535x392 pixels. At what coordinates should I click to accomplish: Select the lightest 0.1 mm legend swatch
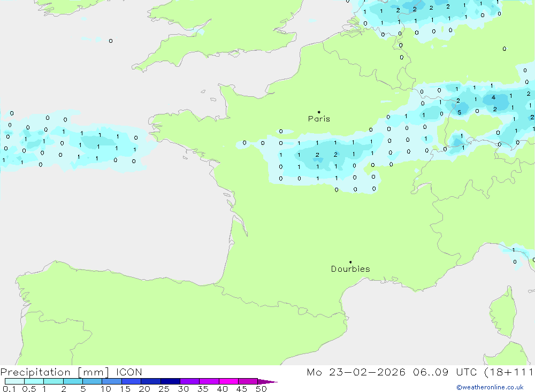pos(14,381)
